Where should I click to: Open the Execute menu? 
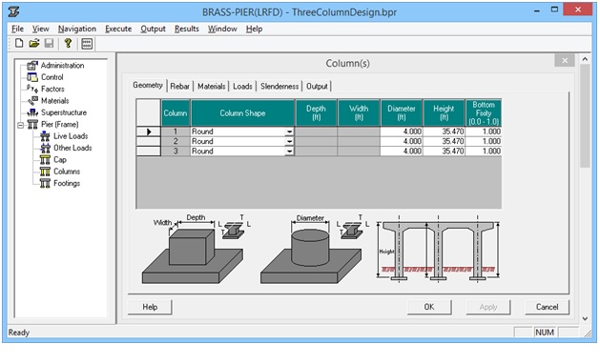[118, 29]
